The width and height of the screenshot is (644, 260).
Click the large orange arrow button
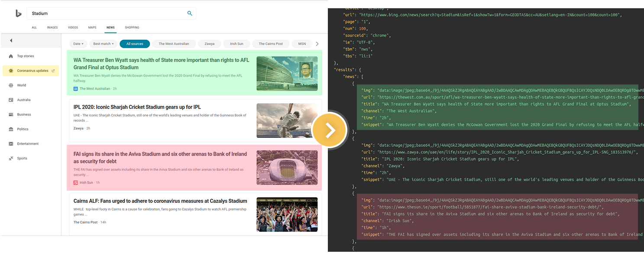(x=330, y=130)
